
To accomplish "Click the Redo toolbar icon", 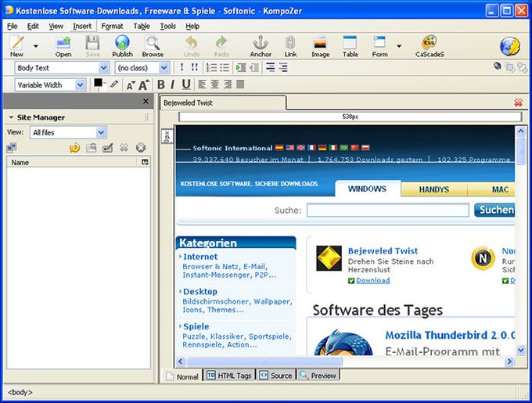I will point(221,46).
